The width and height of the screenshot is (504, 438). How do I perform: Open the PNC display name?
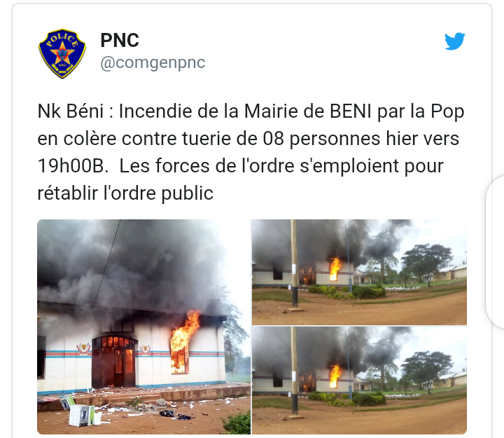click(x=120, y=40)
